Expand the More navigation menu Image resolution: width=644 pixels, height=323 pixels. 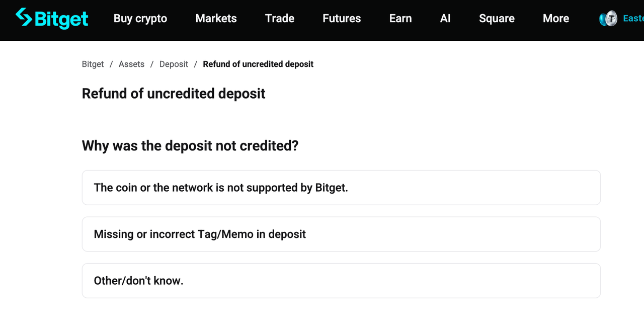(x=555, y=19)
